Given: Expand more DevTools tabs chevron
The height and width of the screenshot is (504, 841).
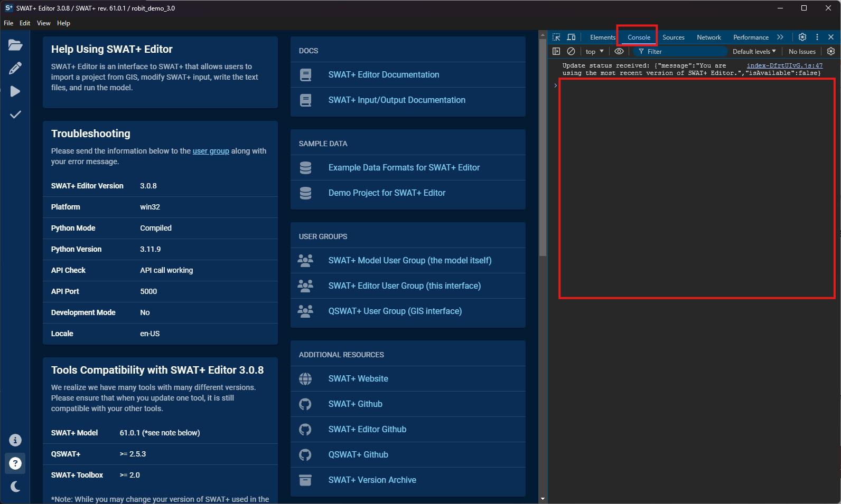Looking at the screenshot, I should point(780,37).
